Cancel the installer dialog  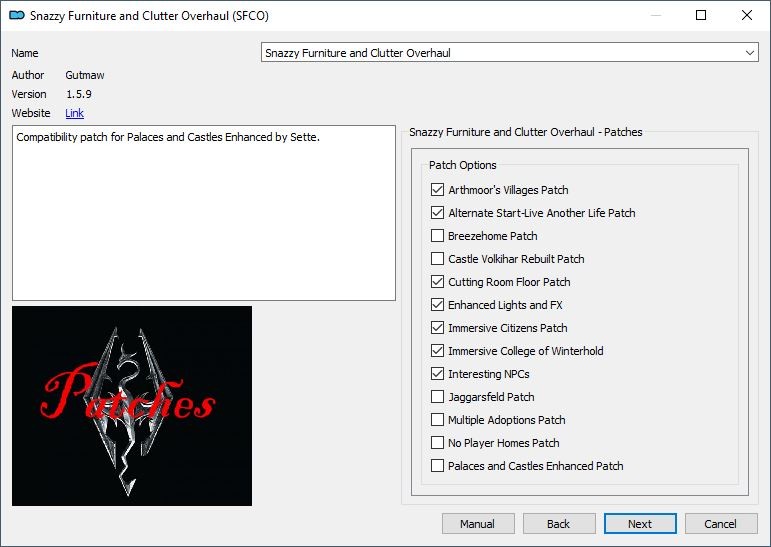721,524
